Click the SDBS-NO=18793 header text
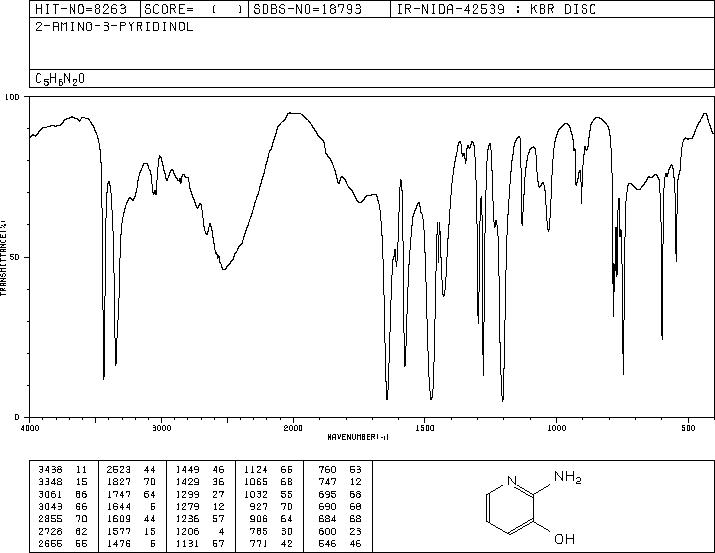 click(x=307, y=9)
